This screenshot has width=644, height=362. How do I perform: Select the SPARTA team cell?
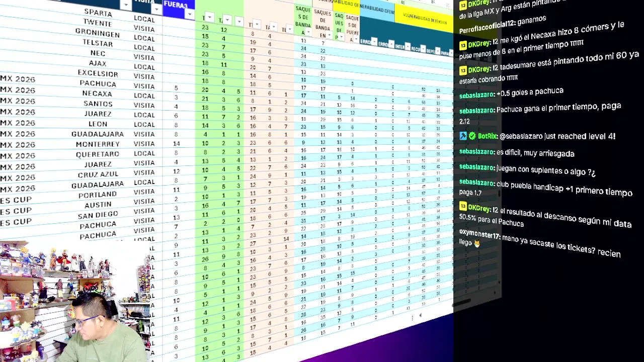point(98,12)
